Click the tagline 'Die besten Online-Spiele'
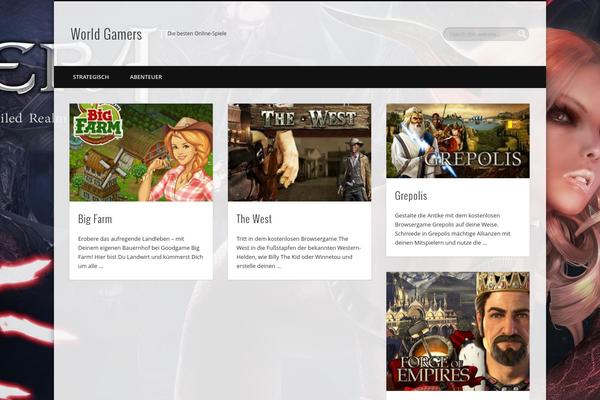 (x=197, y=34)
